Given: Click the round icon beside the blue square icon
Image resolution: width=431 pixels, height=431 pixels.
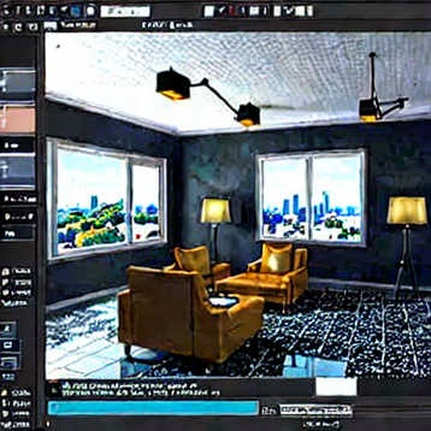Looking at the screenshot, I should 90,11.
